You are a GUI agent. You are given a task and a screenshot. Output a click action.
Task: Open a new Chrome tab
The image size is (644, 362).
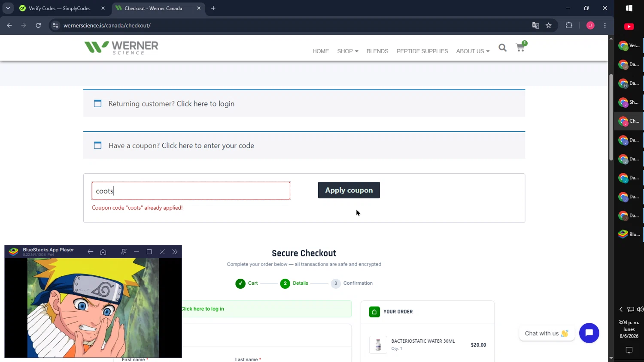(x=213, y=8)
